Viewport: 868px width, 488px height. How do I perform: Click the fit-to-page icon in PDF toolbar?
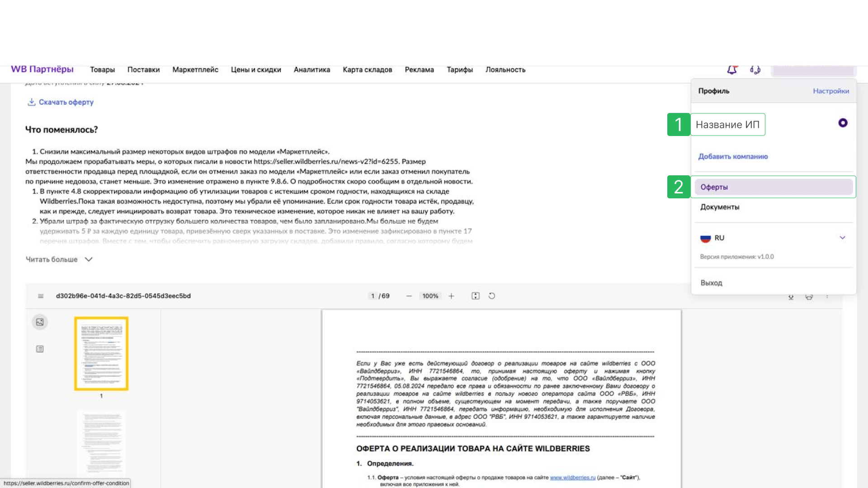coord(475,296)
